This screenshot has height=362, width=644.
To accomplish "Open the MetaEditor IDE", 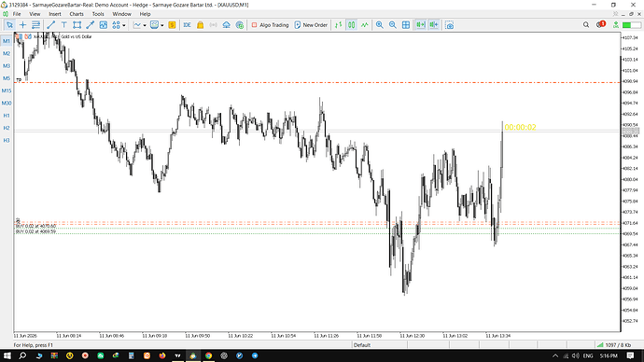I will pyautogui.click(x=187, y=25).
